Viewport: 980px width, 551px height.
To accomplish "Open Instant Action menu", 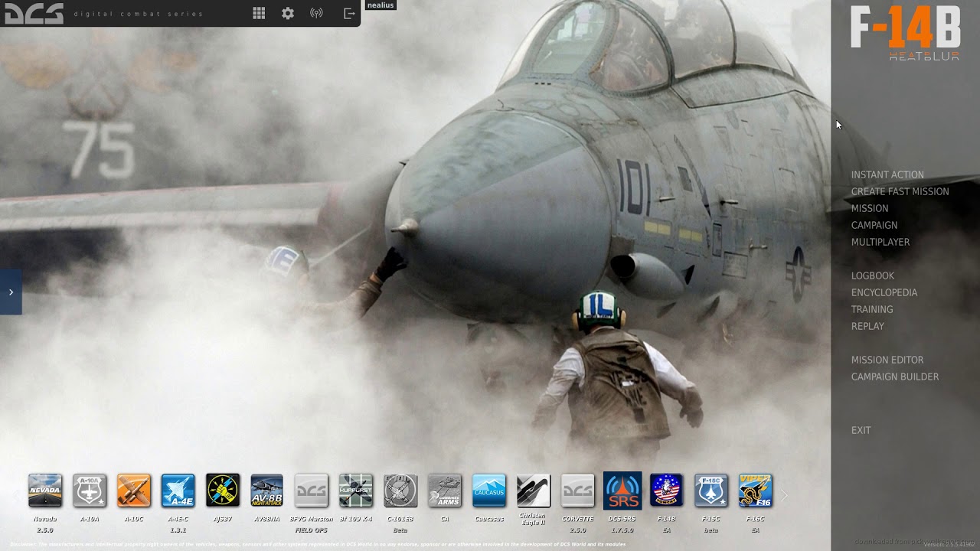I will (x=887, y=174).
